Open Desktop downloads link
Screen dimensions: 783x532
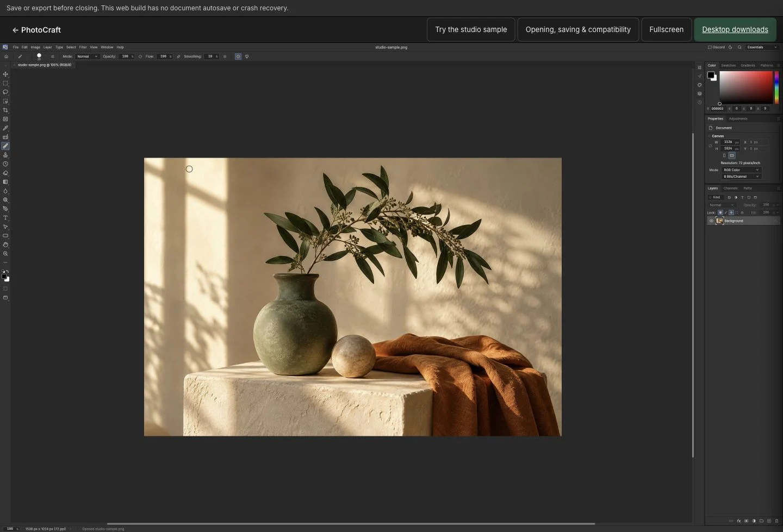[x=735, y=29]
